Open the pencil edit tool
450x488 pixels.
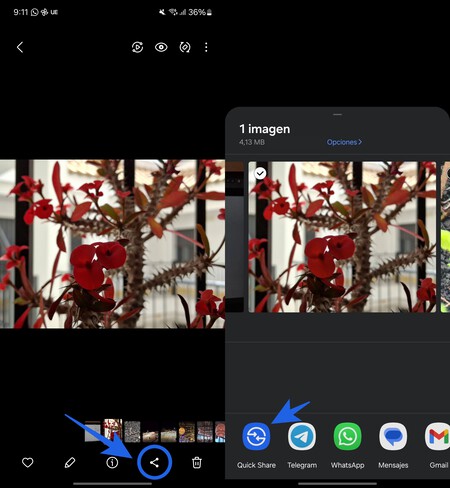(x=70, y=463)
